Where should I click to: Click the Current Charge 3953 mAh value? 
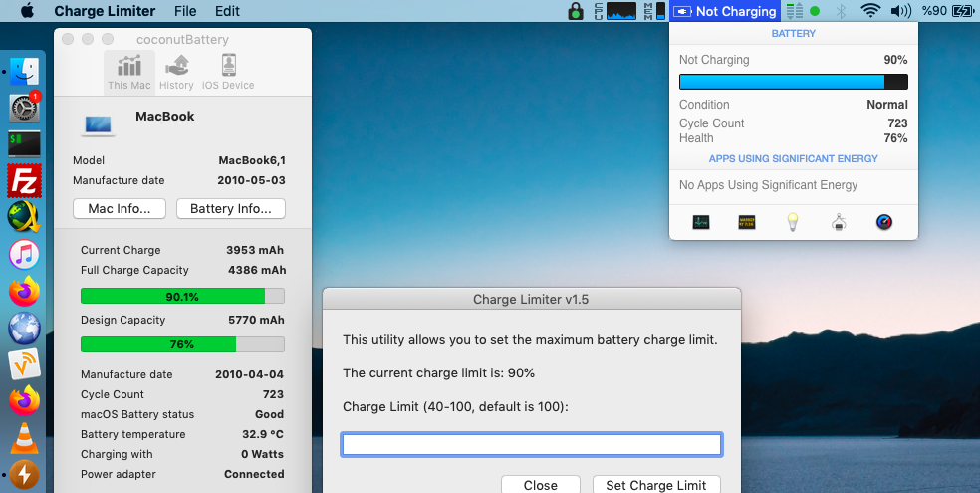pyautogui.click(x=255, y=250)
